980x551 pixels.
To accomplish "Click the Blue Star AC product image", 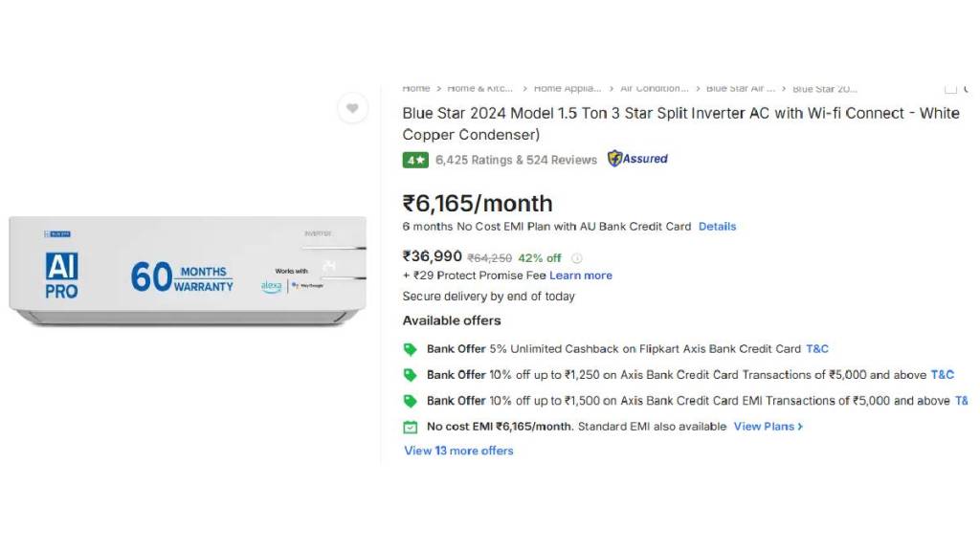I will [188, 272].
